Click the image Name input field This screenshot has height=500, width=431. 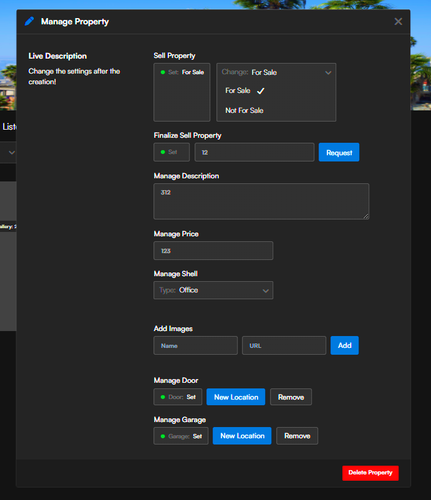195,346
